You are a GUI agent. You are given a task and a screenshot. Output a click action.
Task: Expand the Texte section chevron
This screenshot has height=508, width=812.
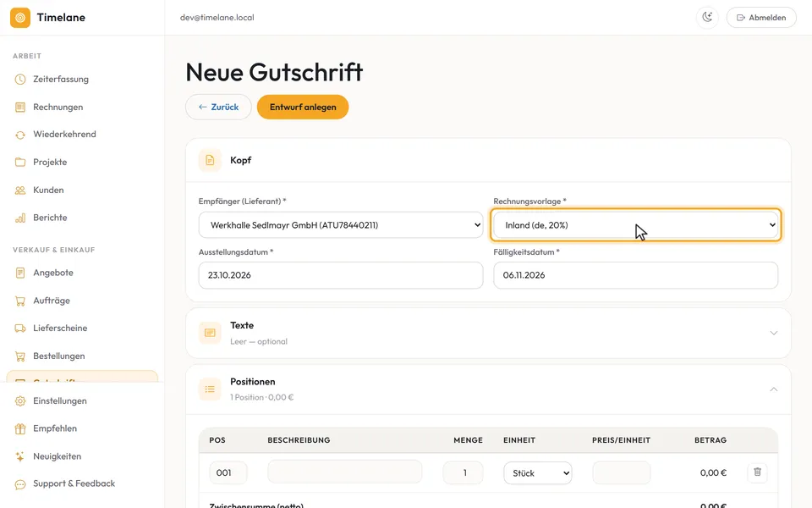coord(774,333)
